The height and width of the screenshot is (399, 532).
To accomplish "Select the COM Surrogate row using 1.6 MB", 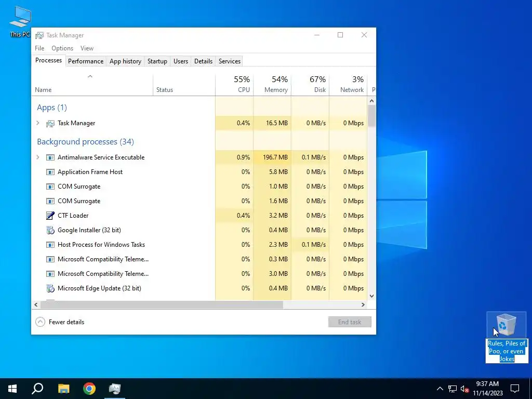I will tap(199, 201).
